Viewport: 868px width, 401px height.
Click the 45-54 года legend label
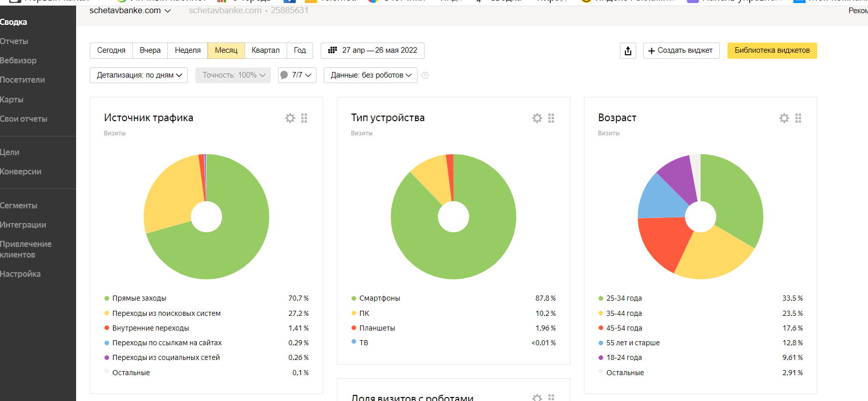[x=624, y=328]
